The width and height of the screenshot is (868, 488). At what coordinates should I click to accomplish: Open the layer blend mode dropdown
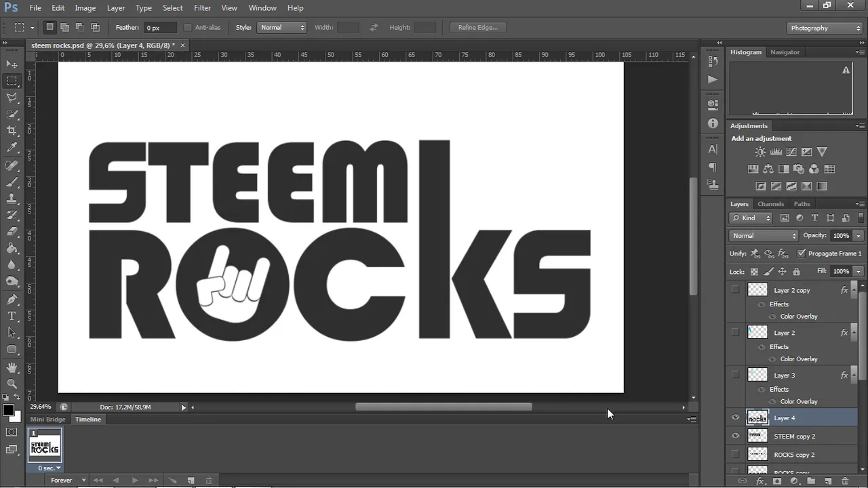pyautogui.click(x=764, y=236)
